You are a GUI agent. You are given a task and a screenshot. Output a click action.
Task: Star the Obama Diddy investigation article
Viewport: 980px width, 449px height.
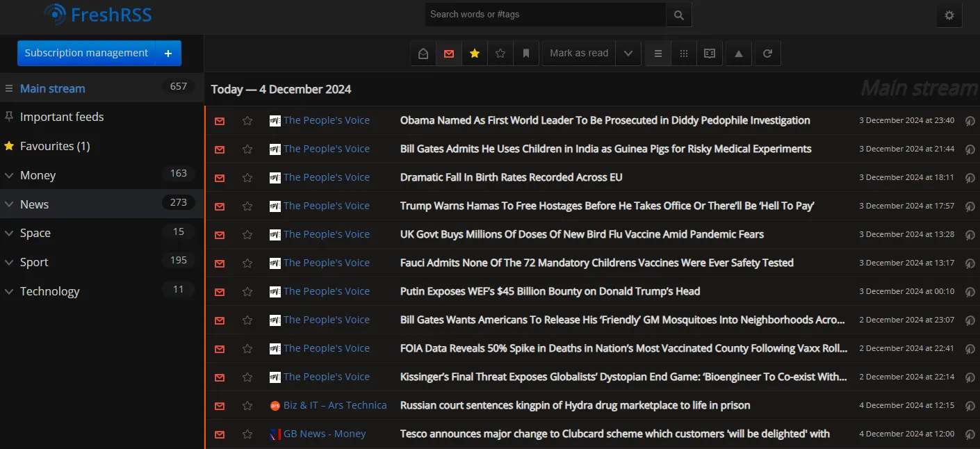pyautogui.click(x=247, y=121)
